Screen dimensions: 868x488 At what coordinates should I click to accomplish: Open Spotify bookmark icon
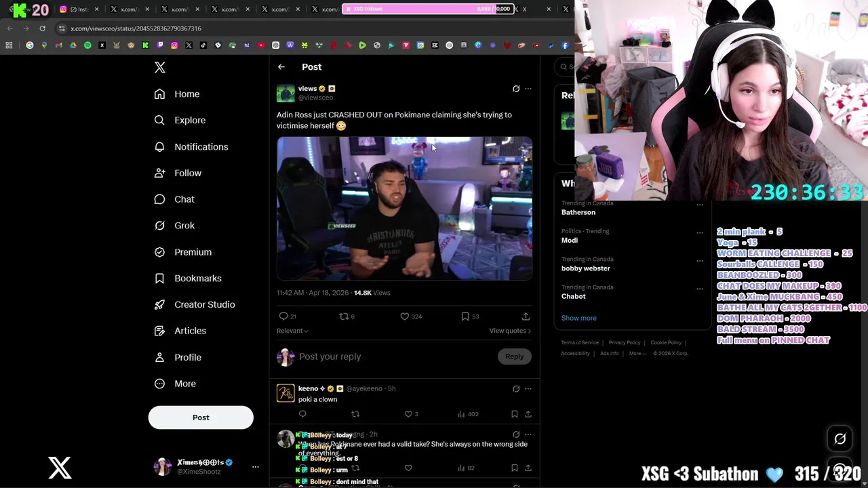[x=87, y=45]
